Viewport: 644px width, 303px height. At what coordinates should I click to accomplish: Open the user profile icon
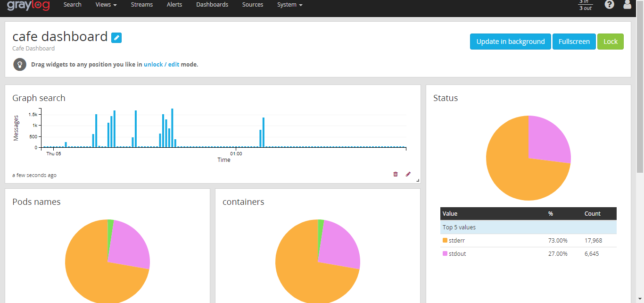click(x=627, y=5)
